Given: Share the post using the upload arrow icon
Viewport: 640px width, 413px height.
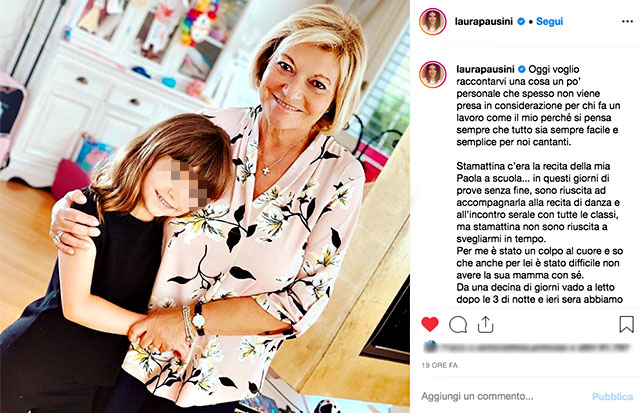Looking at the screenshot, I should (485, 324).
